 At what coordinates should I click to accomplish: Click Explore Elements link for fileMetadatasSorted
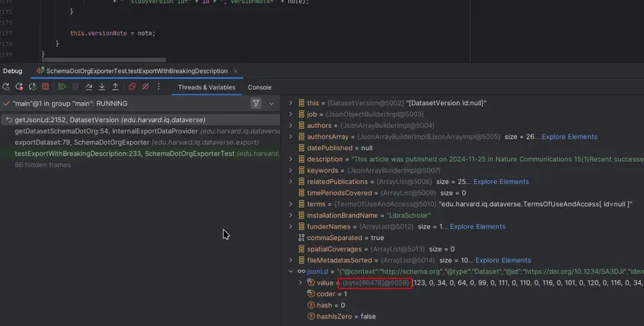point(503,261)
